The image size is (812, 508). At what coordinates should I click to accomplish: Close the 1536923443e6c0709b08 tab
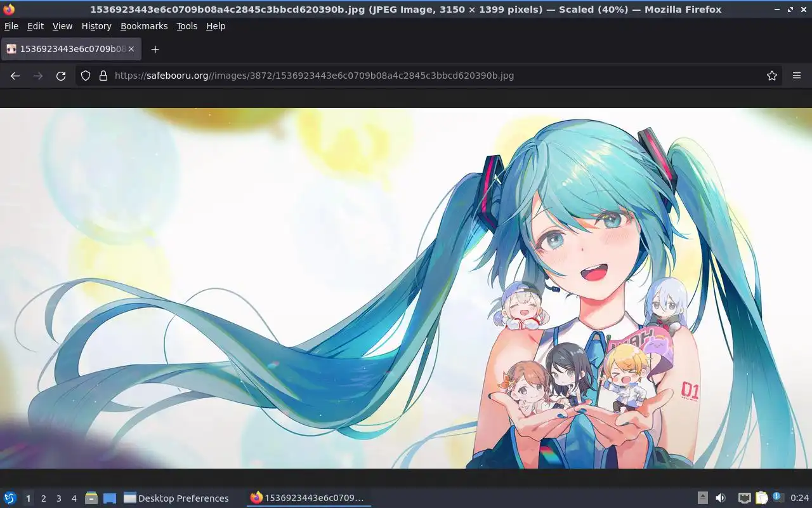tap(131, 49)
